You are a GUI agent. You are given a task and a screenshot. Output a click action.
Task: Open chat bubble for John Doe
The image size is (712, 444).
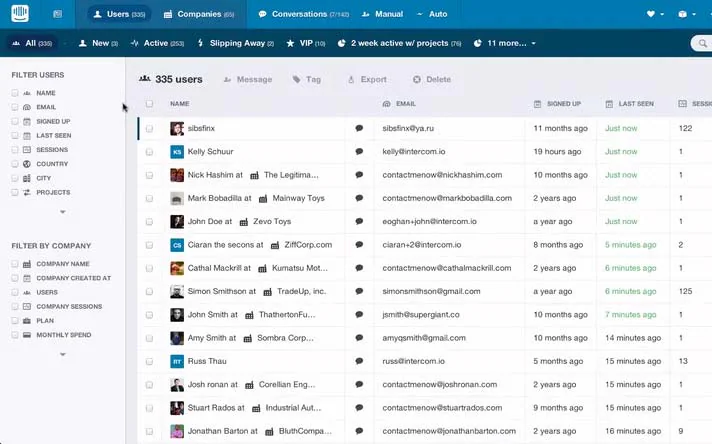click(x=359, y=221)
